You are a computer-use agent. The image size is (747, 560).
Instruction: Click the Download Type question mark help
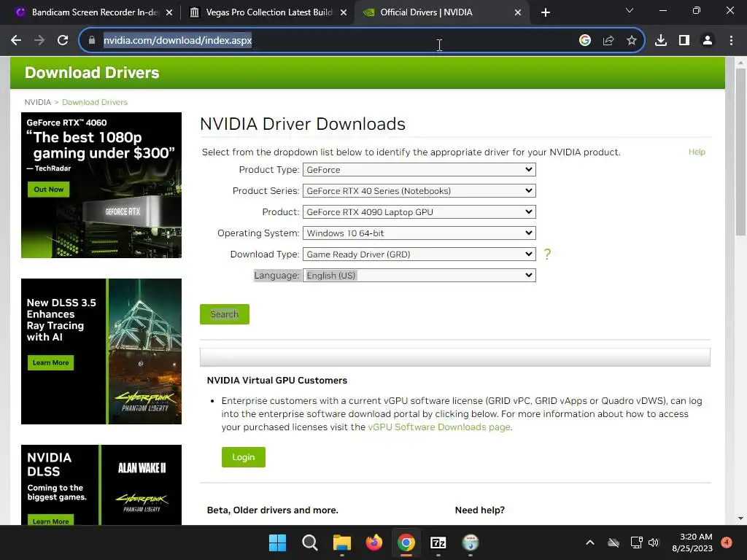[x=547, y=254]
